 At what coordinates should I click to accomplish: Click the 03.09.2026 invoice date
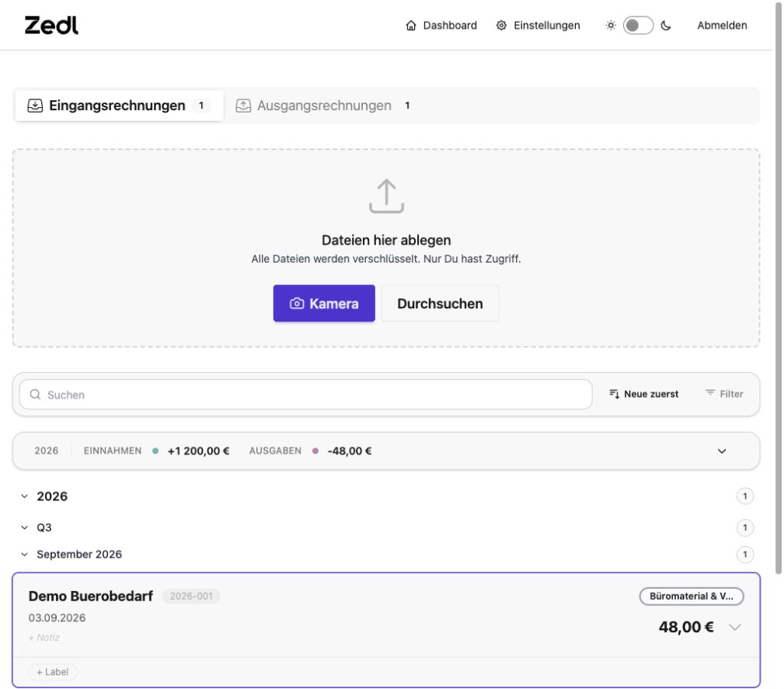(x=57, y=618)
